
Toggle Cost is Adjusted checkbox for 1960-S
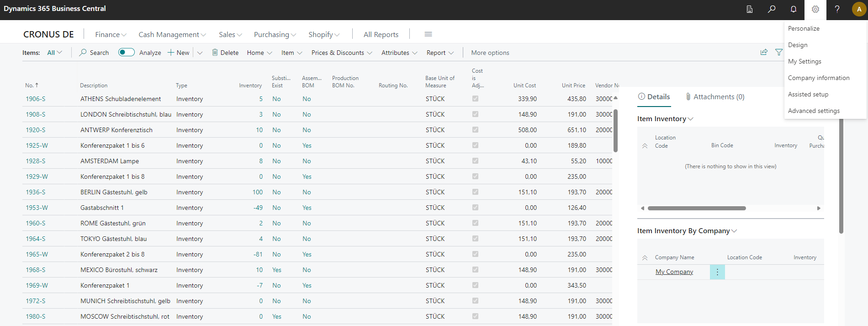[x=475, y=223]
